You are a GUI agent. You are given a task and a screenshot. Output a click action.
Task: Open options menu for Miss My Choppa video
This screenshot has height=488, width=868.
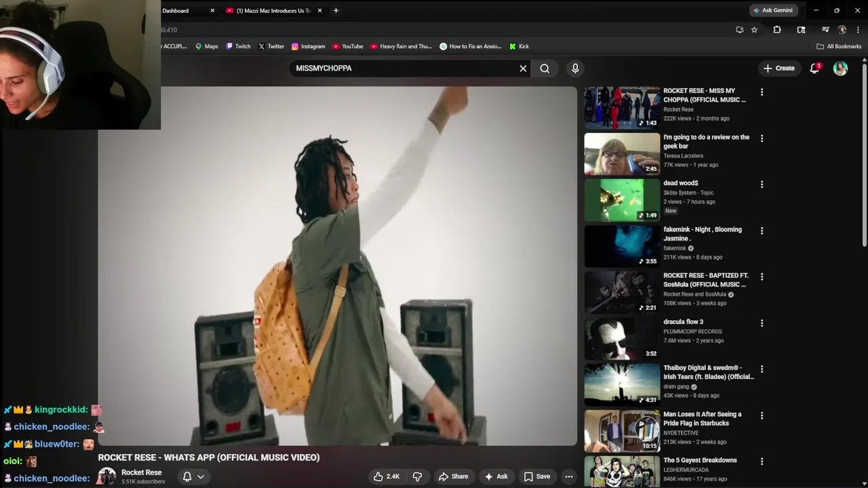click(x=762, y=92)
